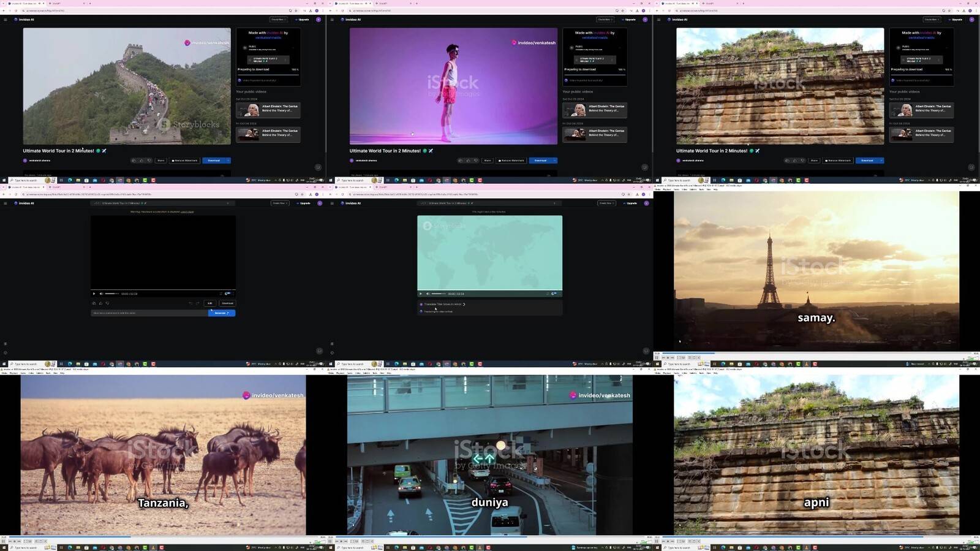This screenshot has height=551, width=980.
Task: Open Create New in stone temple browser frame
Action: coord(931,20)
